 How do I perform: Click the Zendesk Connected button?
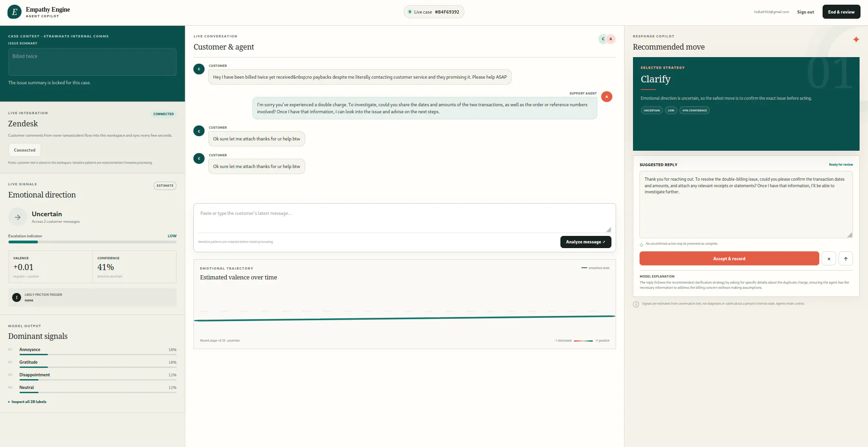(x=25, y=150)
